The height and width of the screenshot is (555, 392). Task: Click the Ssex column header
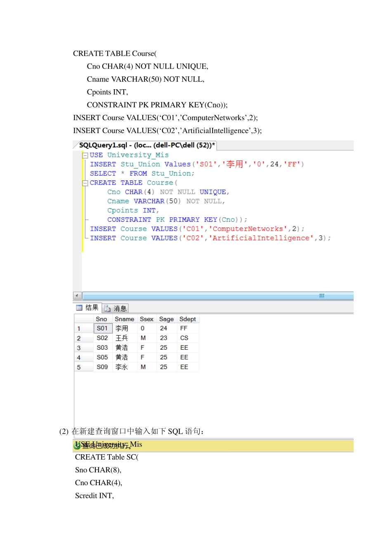[x=146, y=319]
